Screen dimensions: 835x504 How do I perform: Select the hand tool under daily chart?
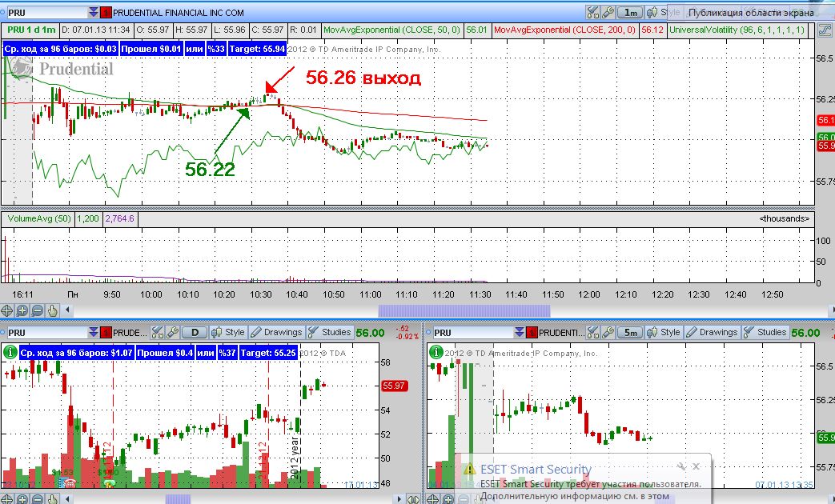pos(52,499)
